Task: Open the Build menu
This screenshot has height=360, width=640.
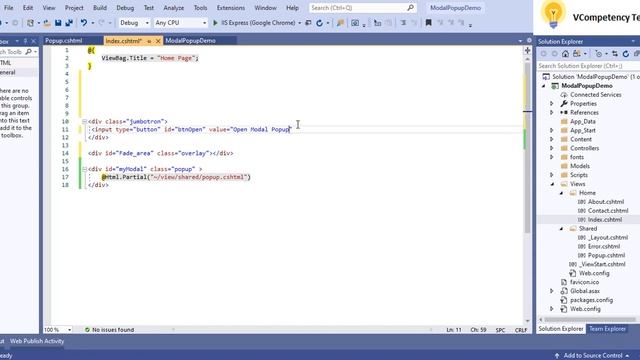Action: coord(100,8)
